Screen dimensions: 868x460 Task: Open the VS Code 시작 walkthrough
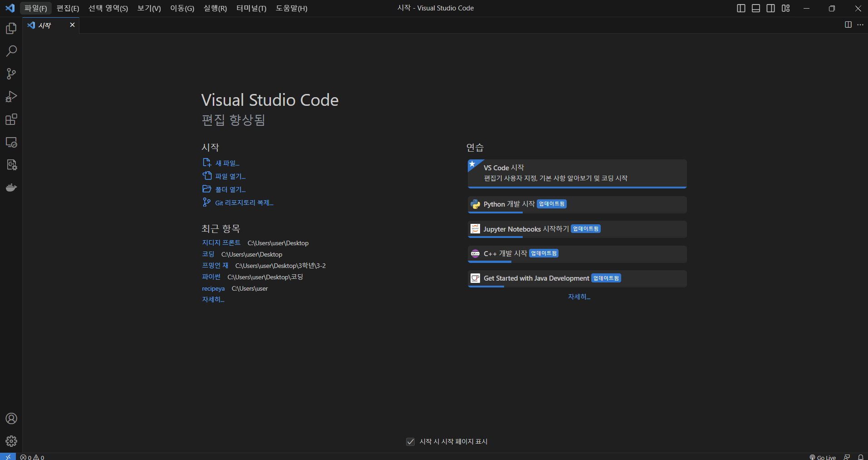[x=577, y=173]
